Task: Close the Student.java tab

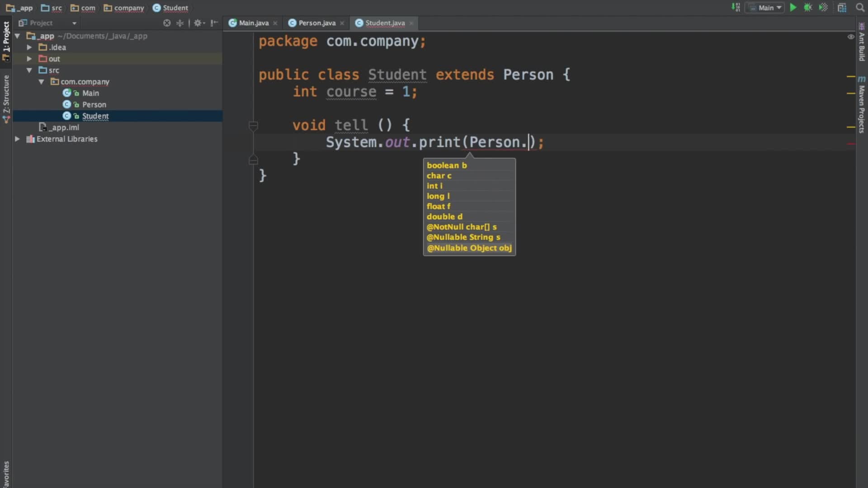Action: 411,23
